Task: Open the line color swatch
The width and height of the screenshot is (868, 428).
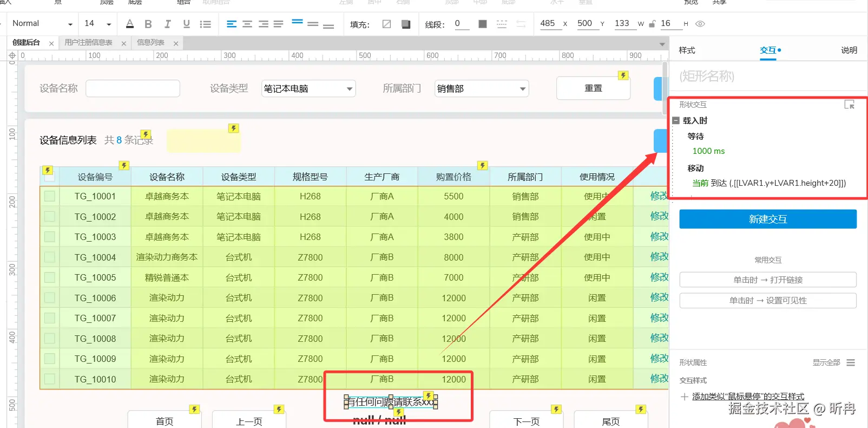Action: pos(483,24)
